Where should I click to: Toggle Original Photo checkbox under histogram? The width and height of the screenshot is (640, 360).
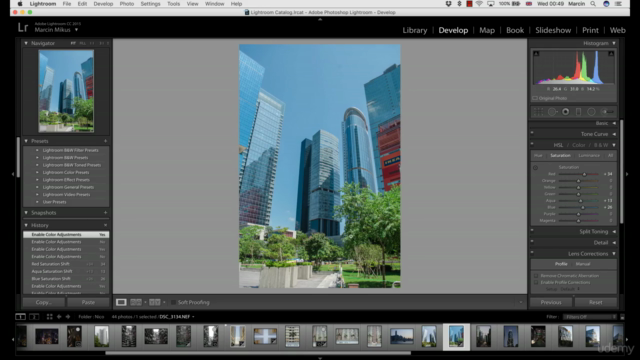tap(535, 98)
